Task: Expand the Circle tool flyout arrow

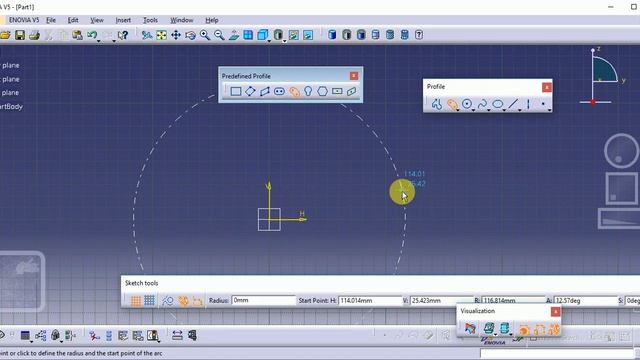Action: click(x=473, y=110)
